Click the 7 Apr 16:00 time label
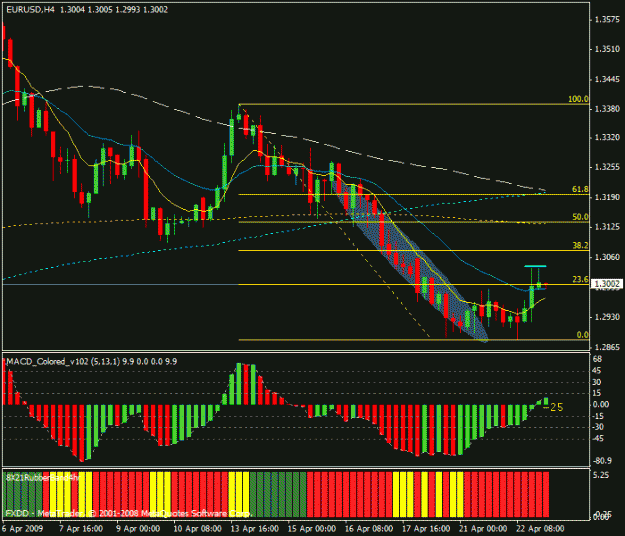625x536 pixels. point(81,528)
